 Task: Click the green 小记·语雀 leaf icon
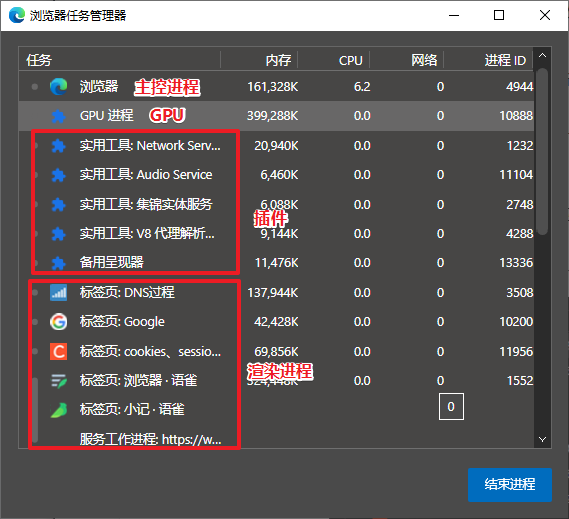pyautogui.click(x=58, y=410)
